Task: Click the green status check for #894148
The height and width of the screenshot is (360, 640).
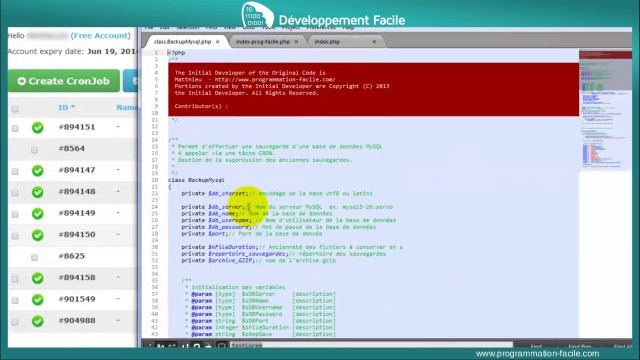Action: click(x=38, y=192)
